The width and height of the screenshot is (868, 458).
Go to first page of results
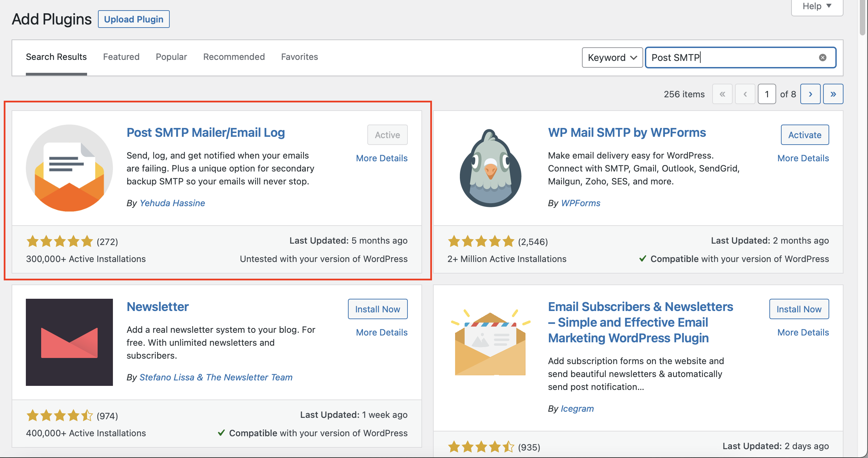(722, 94)
